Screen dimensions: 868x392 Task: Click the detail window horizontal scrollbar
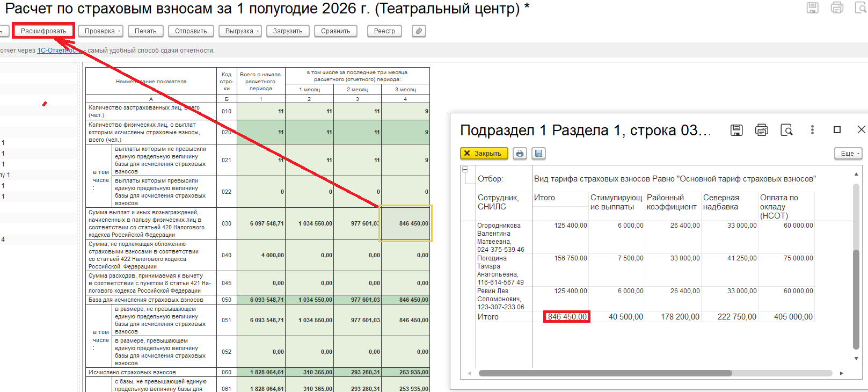tap(605, 373)
